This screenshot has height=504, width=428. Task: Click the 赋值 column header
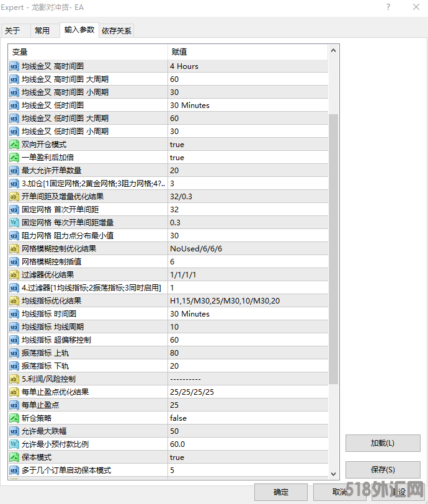click(x=247, y=52)
